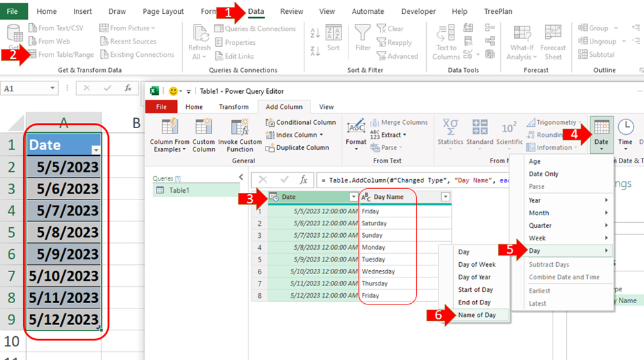Click Text to Columns
This screenshot has height=360, width=644.
point(446,42)
